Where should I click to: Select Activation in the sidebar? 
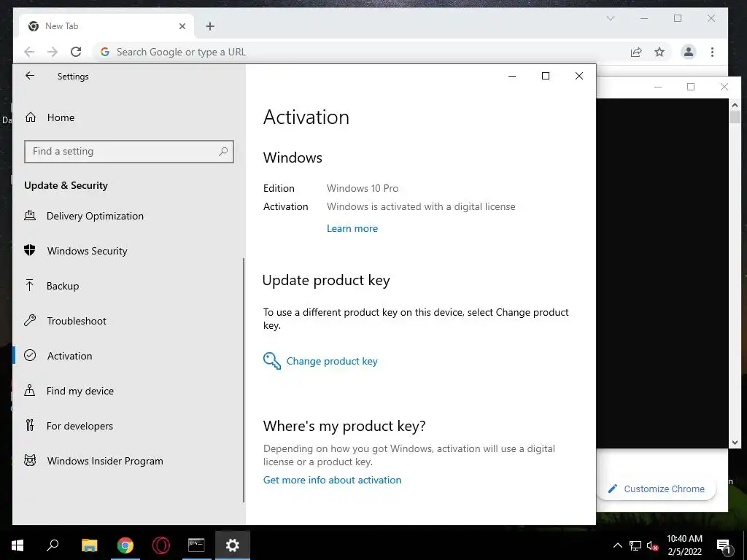pyautogui.click(x=69, y=356)
